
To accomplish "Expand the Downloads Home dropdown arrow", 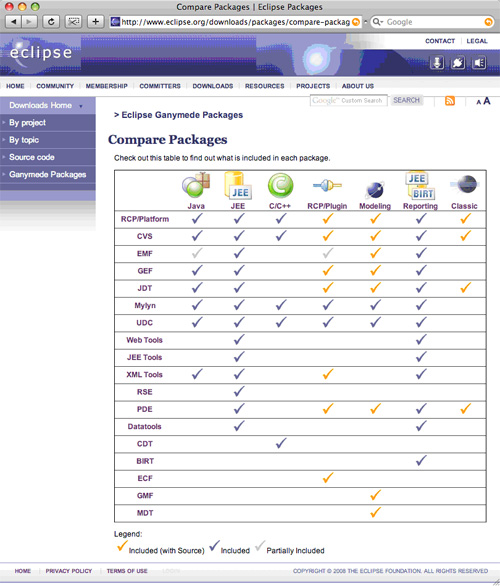I will [81, 106].
